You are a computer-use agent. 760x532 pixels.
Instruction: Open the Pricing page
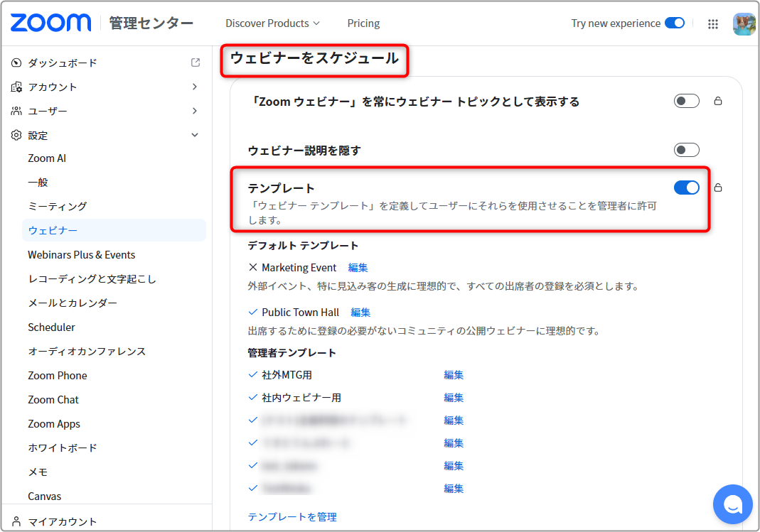[363, 23]
